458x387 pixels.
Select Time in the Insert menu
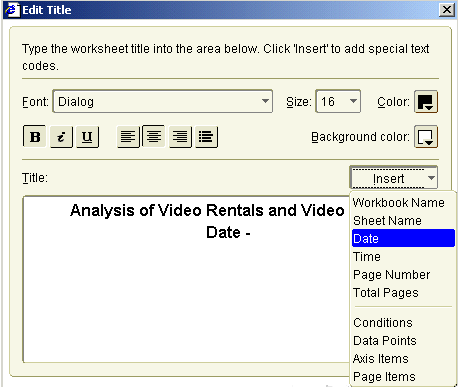click(403, 257)
